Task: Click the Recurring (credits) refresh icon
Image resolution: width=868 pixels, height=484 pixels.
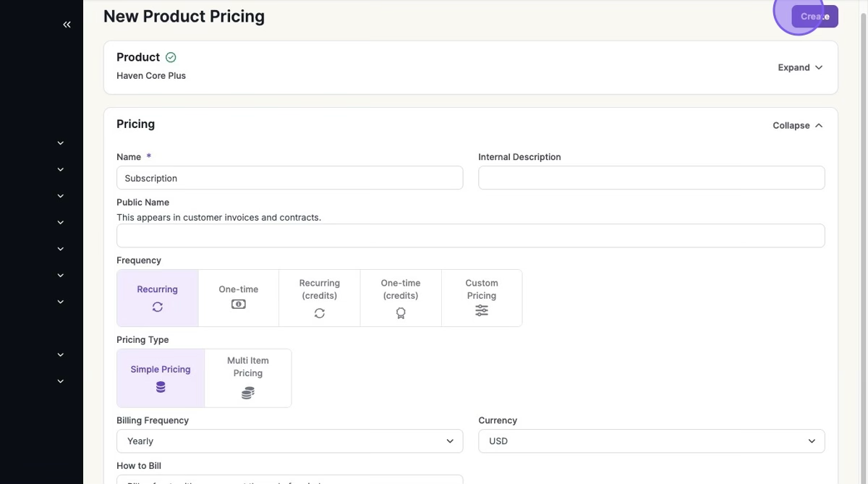Action: [319, 313]
